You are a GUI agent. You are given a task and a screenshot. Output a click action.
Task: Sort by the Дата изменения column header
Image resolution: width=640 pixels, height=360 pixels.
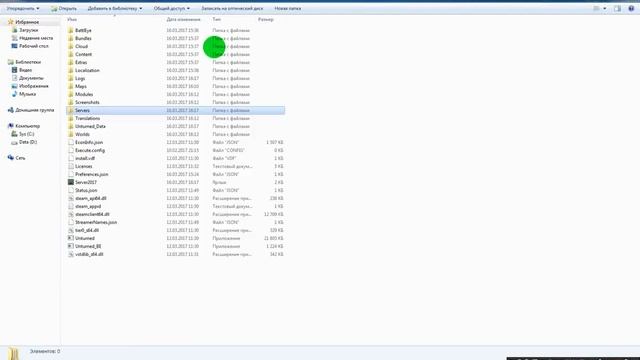(183, 19)
